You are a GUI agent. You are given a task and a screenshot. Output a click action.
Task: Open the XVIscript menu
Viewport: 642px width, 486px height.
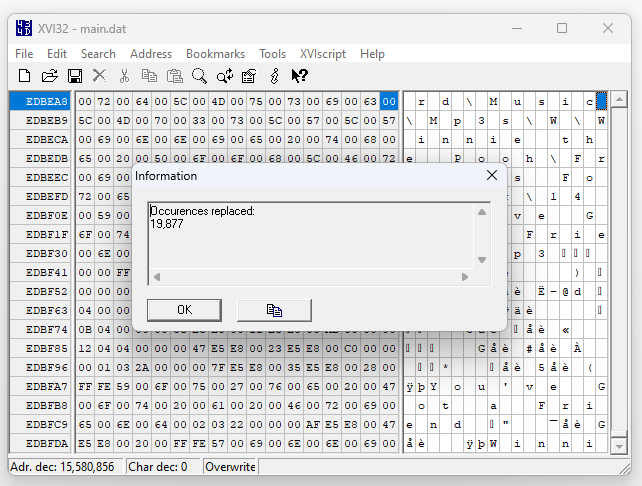click(x=323, y=54)
